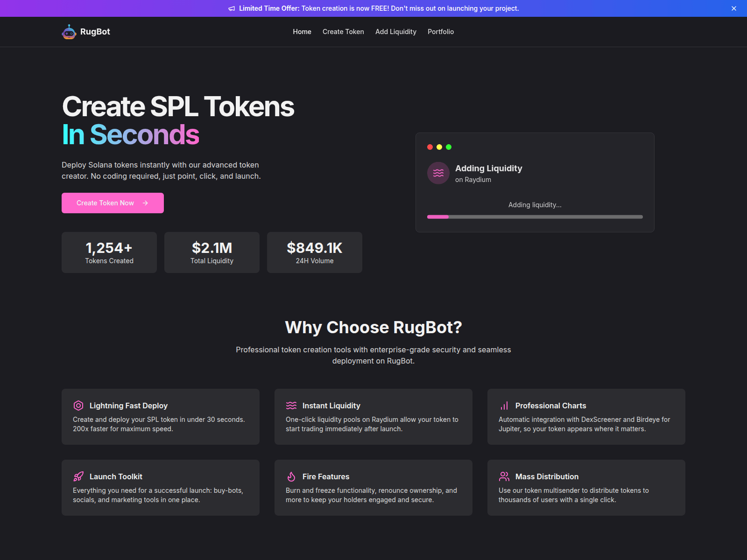This screenshot has width=747, height=560.
Task: Dismiss the limited time offer banner
Action: [x=734, y=8]
